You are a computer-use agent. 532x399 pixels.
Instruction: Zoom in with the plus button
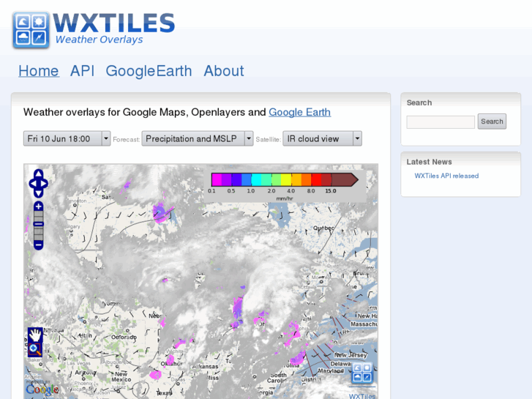38,206
